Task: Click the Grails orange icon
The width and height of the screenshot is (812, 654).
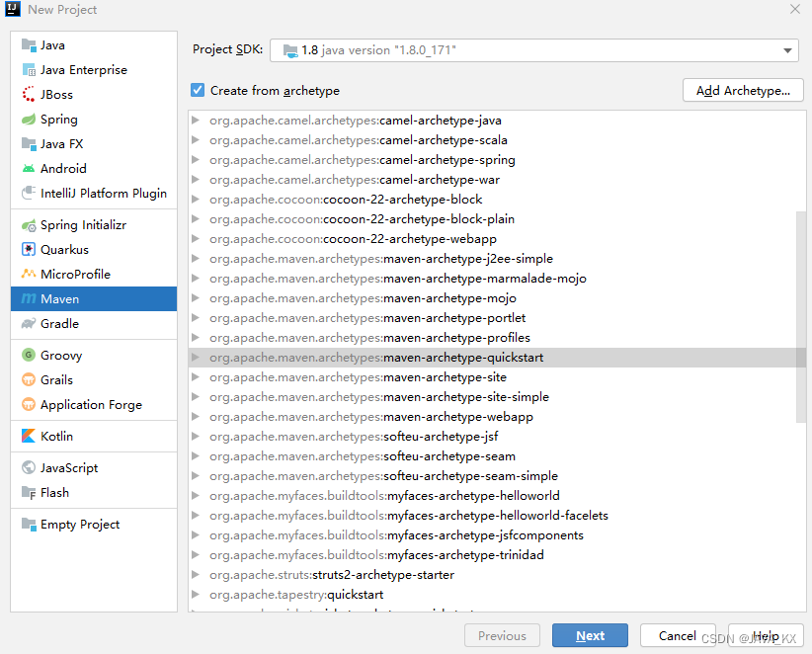Action: 29,380
